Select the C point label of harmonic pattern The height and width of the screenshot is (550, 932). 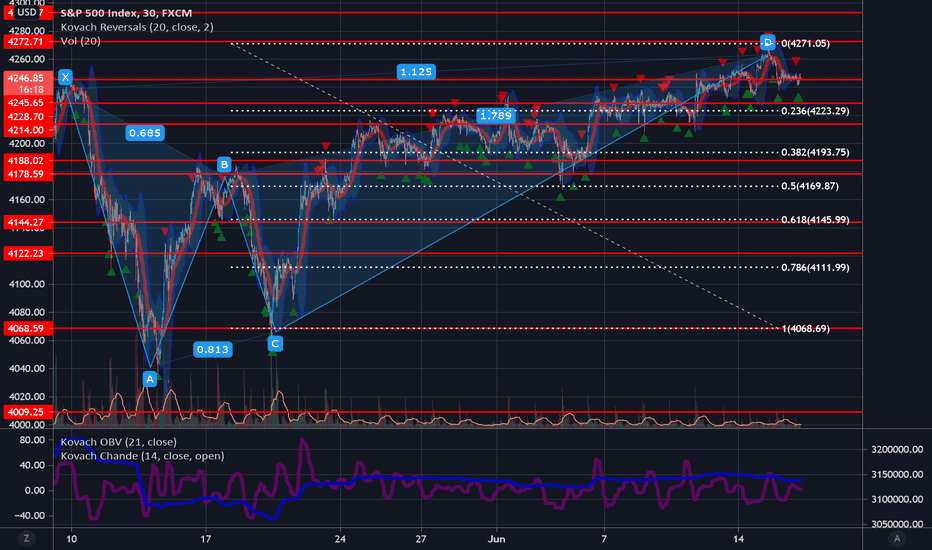point(275,344)
